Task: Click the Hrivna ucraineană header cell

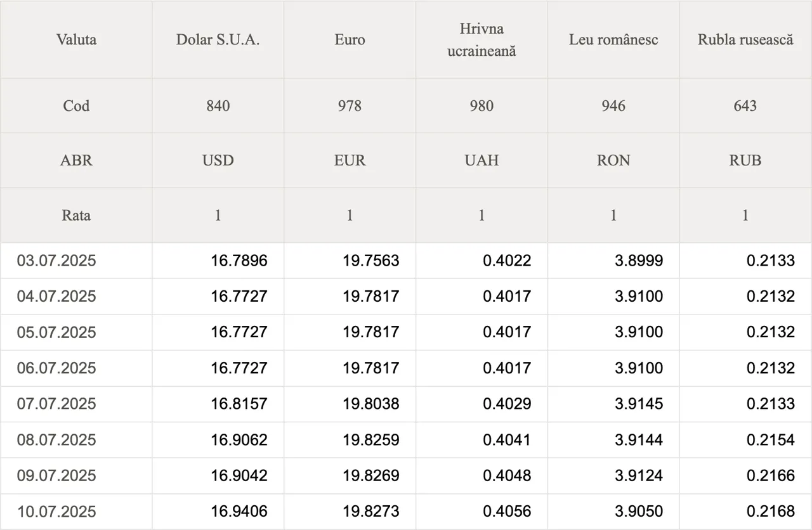Action: pyautogui.click(x=481, y=39)
